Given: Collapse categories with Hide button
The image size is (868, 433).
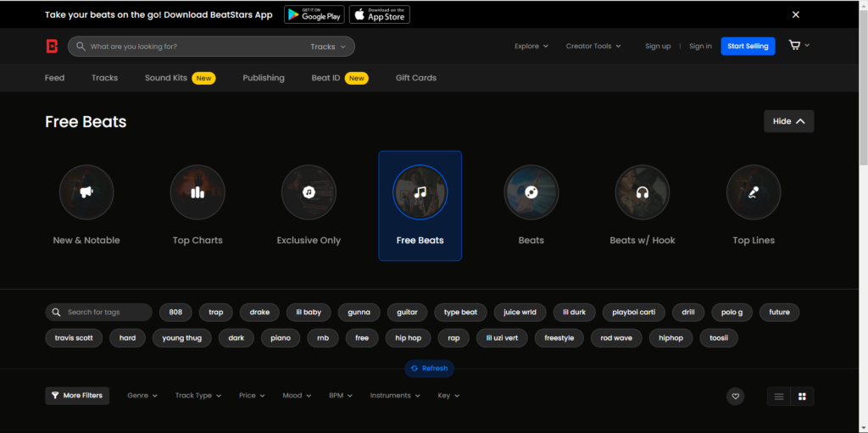Looking at the screenshot, I should 788,121.
